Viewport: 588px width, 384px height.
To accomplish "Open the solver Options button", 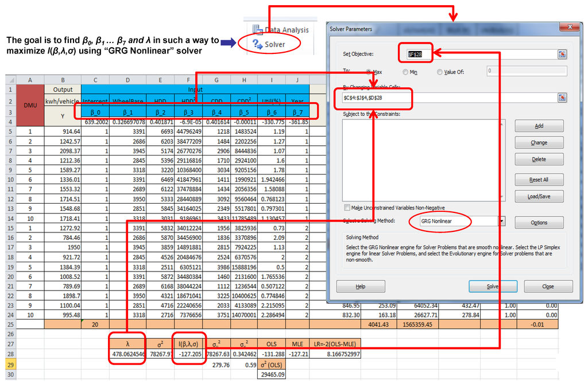I will coord(539,222).
